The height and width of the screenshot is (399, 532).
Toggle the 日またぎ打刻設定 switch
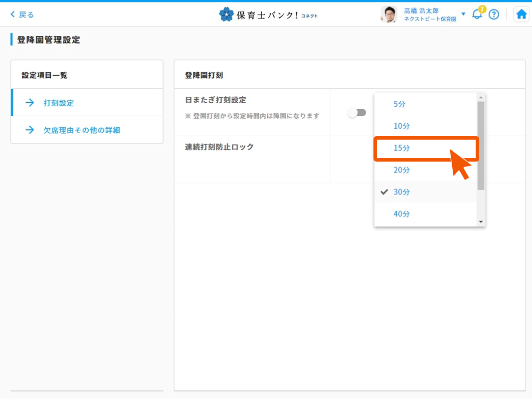click(356, 113)
